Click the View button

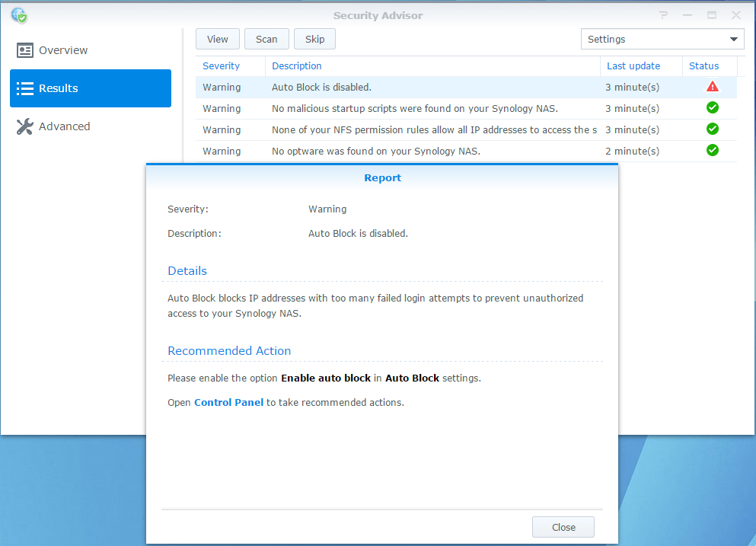[218, 39]
